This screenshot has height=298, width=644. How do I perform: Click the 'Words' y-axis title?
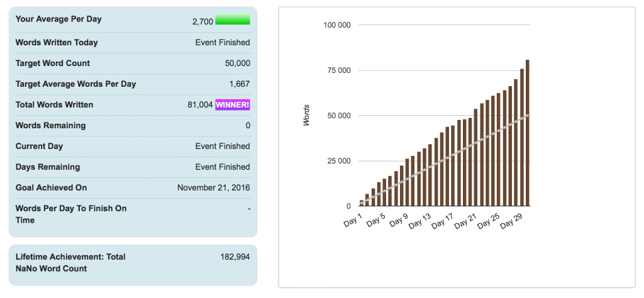click(x=306, y=115)
